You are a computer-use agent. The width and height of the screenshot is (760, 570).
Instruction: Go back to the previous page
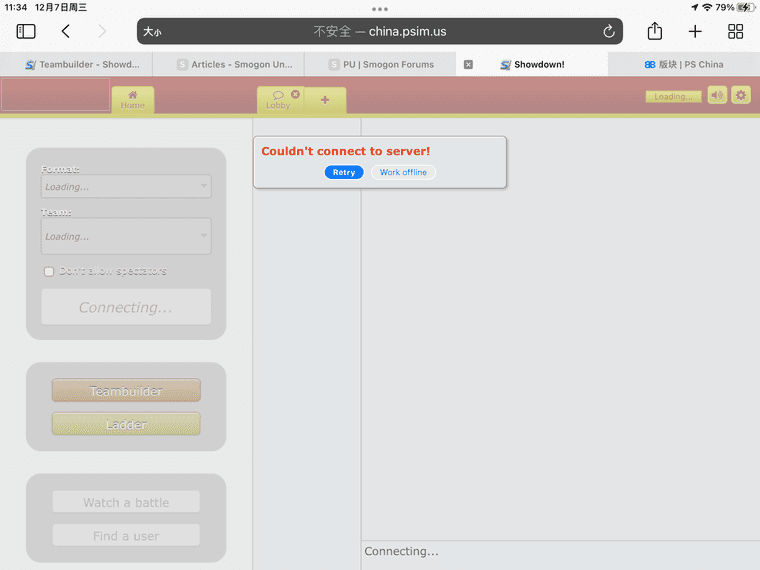tap(66, 31)
